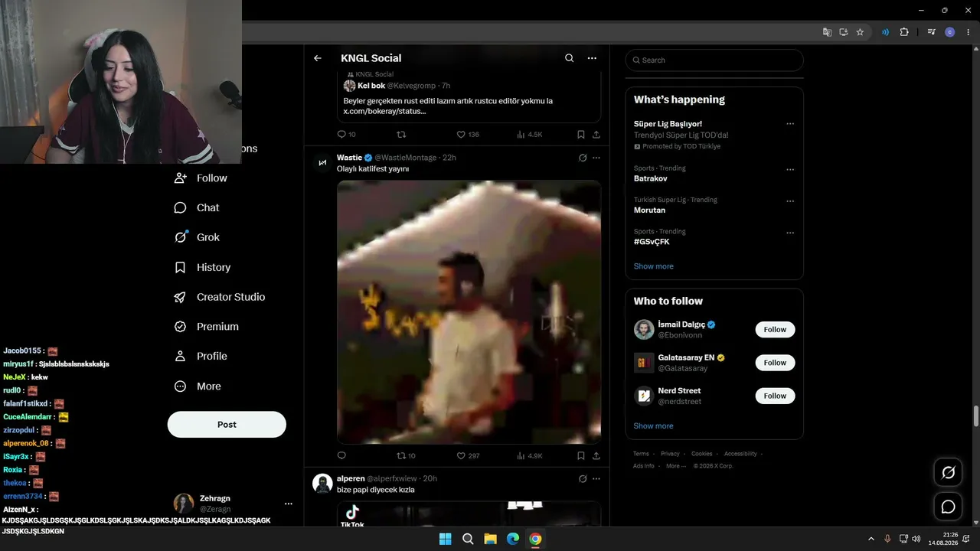The image size is (980, 551).
Task: Open Grok in the sidebar
Action: point(197,237)
